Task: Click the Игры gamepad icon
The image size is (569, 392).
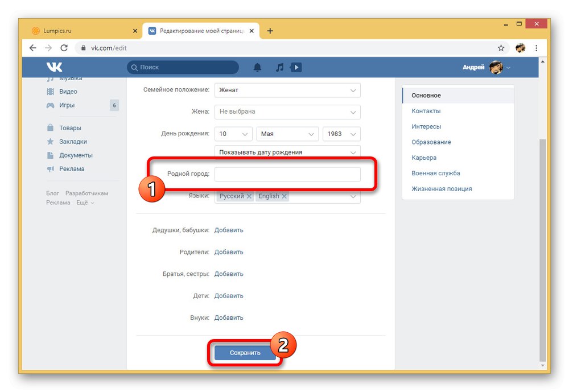Action: pyautogui.click(x=50, y=105)
